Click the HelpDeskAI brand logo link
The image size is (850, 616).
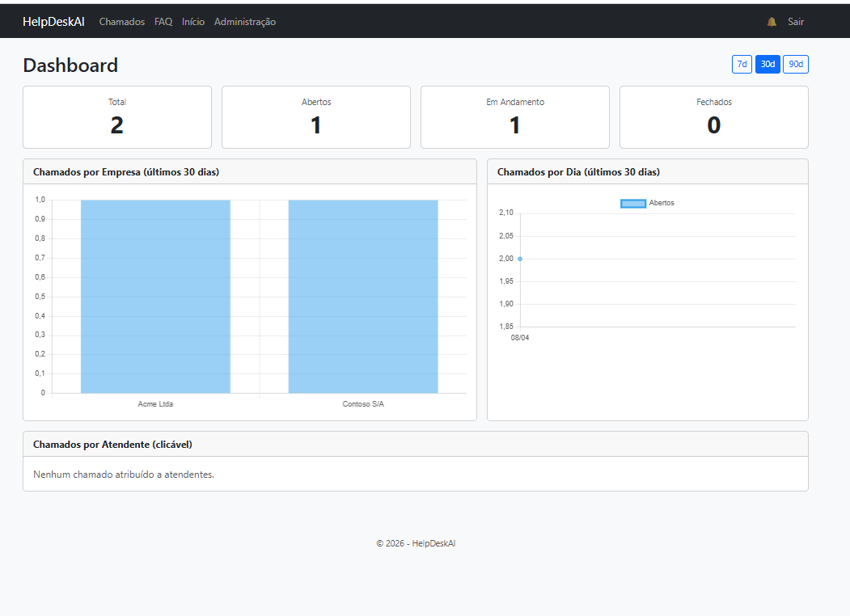point(53,22)
